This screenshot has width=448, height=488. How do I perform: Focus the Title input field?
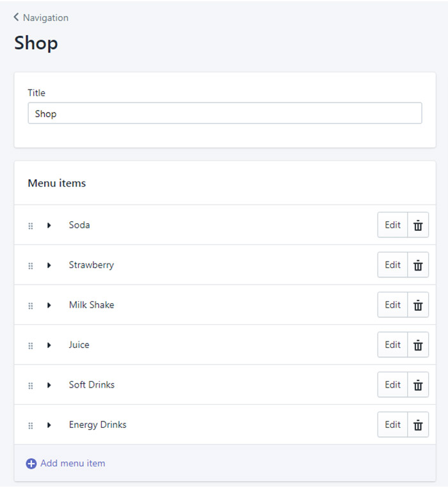point(225,114)
